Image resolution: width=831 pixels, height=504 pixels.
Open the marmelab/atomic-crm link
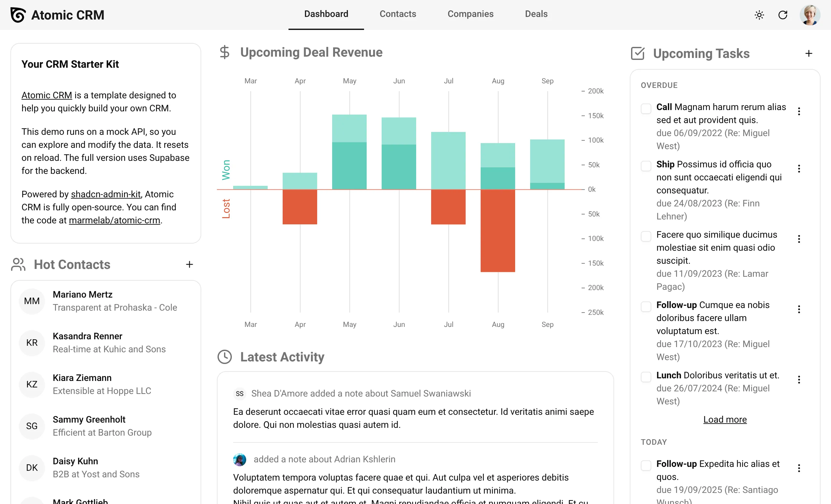[114, 220]
